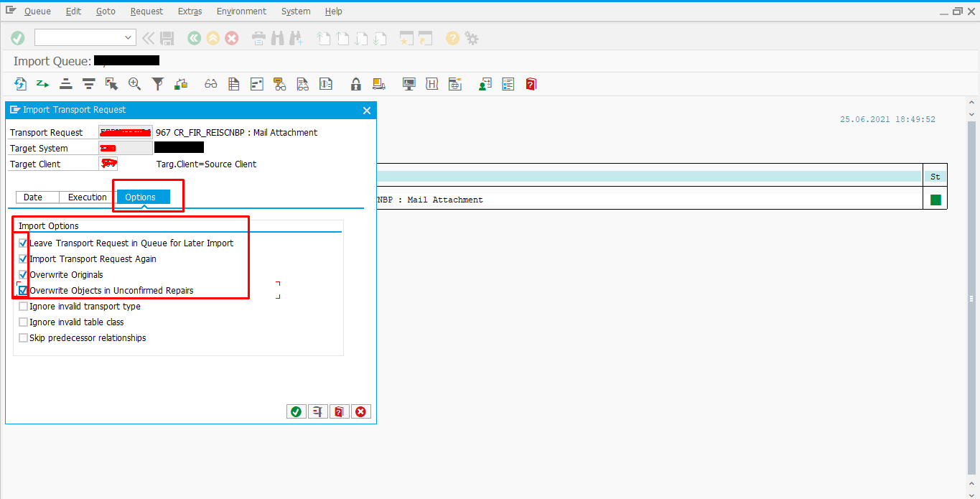
Task: Click the H history icon
Action: [x=432, y=84]
